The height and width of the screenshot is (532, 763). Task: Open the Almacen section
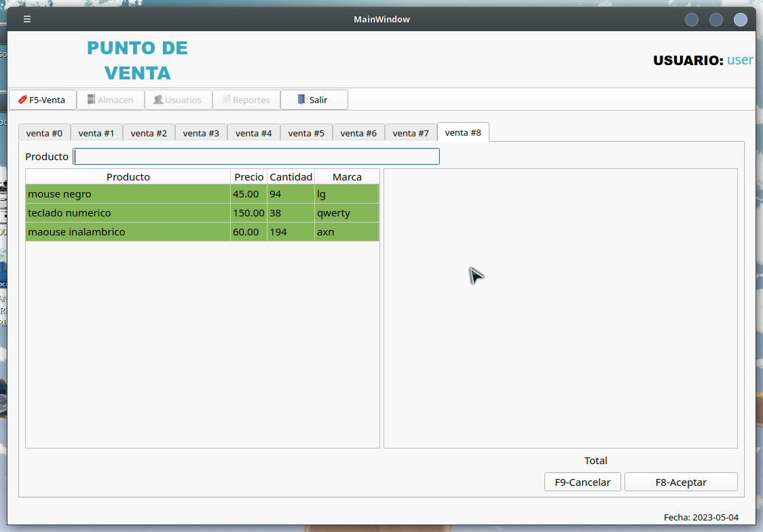coord(111,100)
